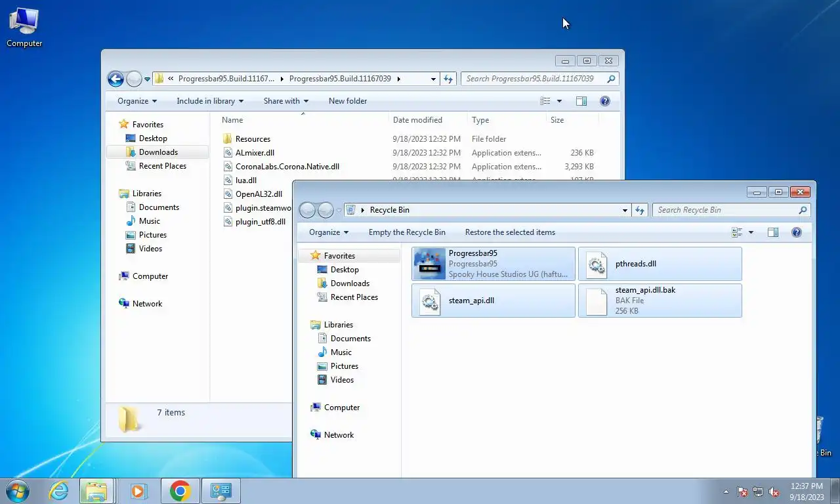
Task: Click New folder button
Action: [x=348, y=101]
